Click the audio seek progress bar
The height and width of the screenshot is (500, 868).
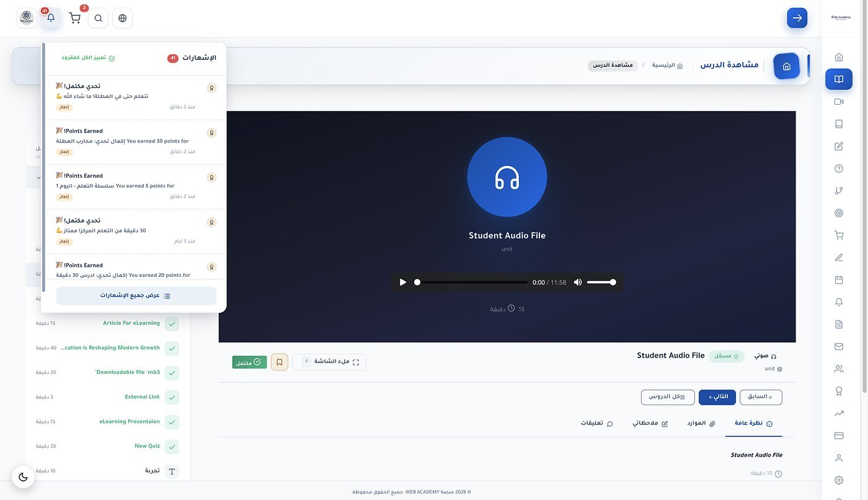[471, 283]
